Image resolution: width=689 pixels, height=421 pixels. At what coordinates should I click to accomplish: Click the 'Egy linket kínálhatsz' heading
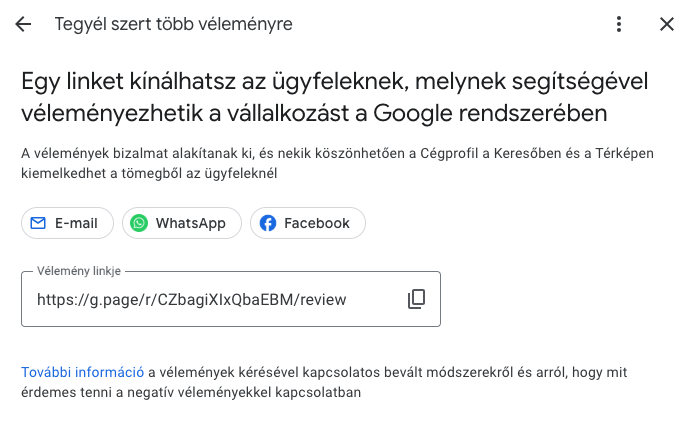pos(335,97)
